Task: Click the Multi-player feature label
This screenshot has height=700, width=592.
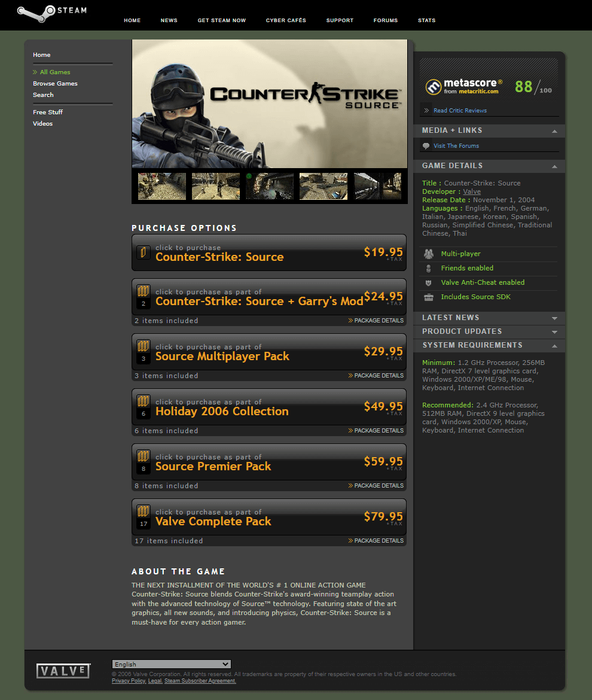Action: [460, 254]
